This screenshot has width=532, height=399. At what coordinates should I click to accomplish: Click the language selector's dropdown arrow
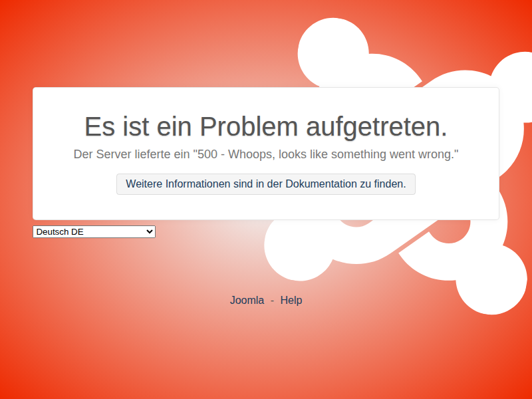[150, 232]
